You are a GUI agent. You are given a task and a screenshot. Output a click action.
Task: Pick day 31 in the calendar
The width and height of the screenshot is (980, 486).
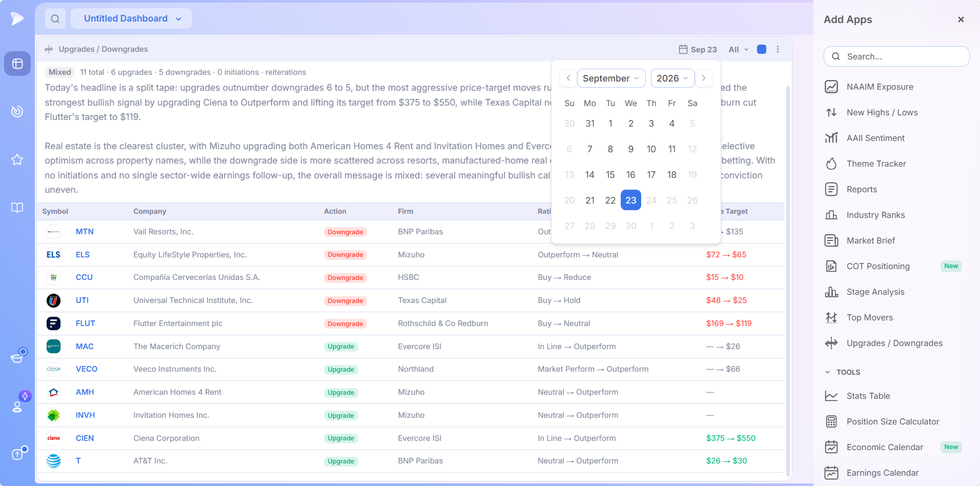tap(590, 123)
